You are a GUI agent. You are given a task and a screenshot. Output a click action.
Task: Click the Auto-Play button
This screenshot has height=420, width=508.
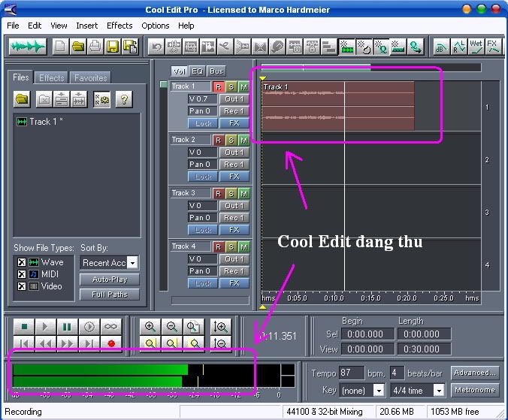click(110, 279)
